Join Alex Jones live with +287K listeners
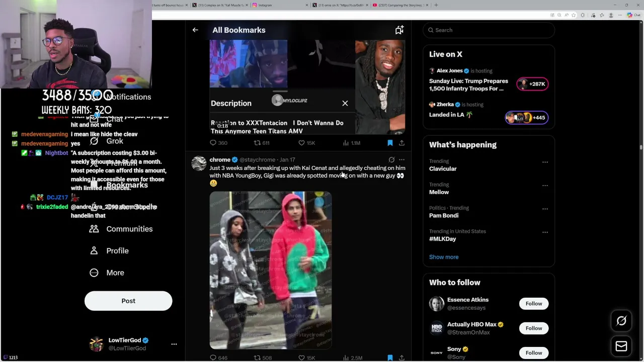This screenshot has height=362, width=644. tap(533, 84)
